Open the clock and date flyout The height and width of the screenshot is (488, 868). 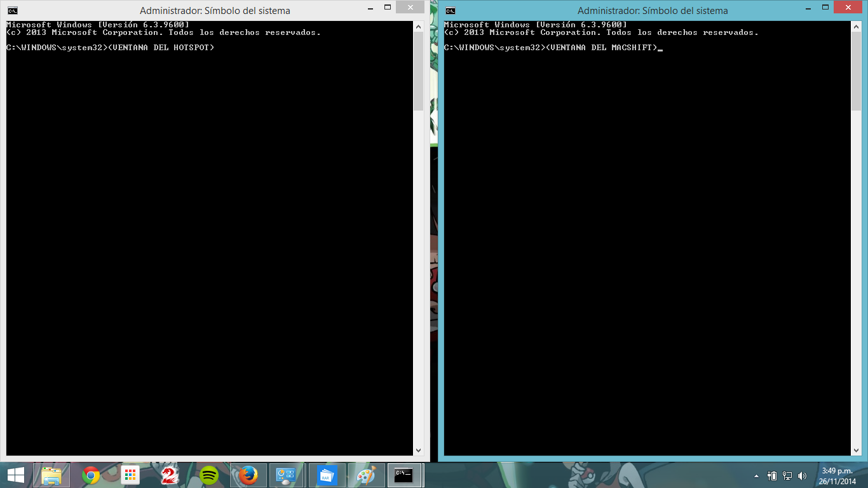coord(837,475)
